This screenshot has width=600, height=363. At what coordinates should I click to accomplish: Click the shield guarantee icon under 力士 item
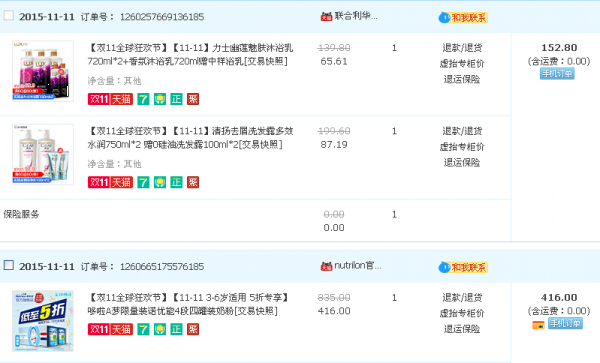[160, 99]
